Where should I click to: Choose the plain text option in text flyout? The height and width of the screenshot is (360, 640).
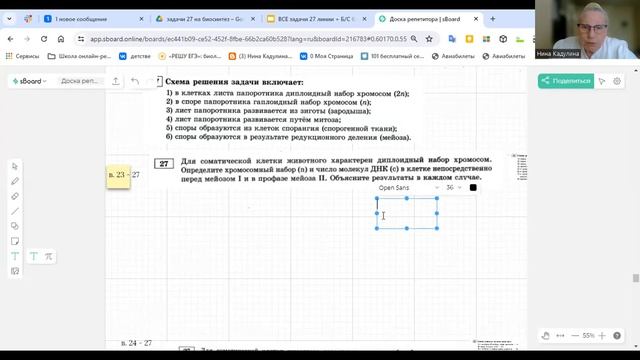34,256
